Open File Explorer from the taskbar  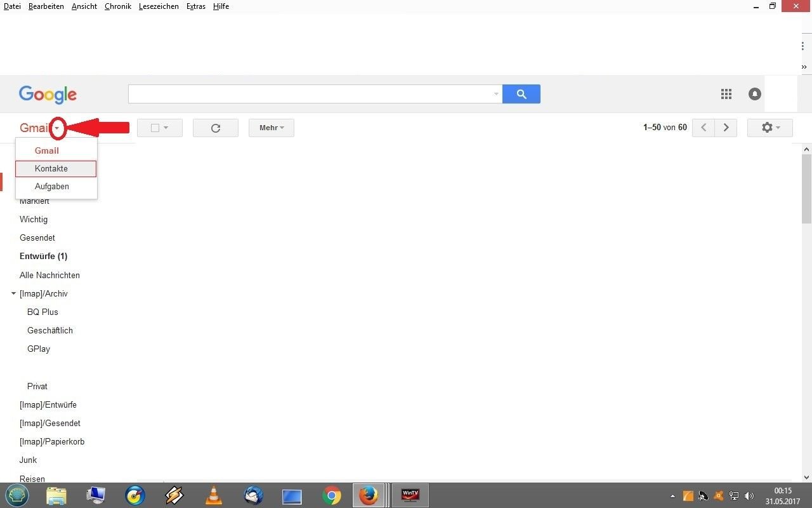click(56, 495)
